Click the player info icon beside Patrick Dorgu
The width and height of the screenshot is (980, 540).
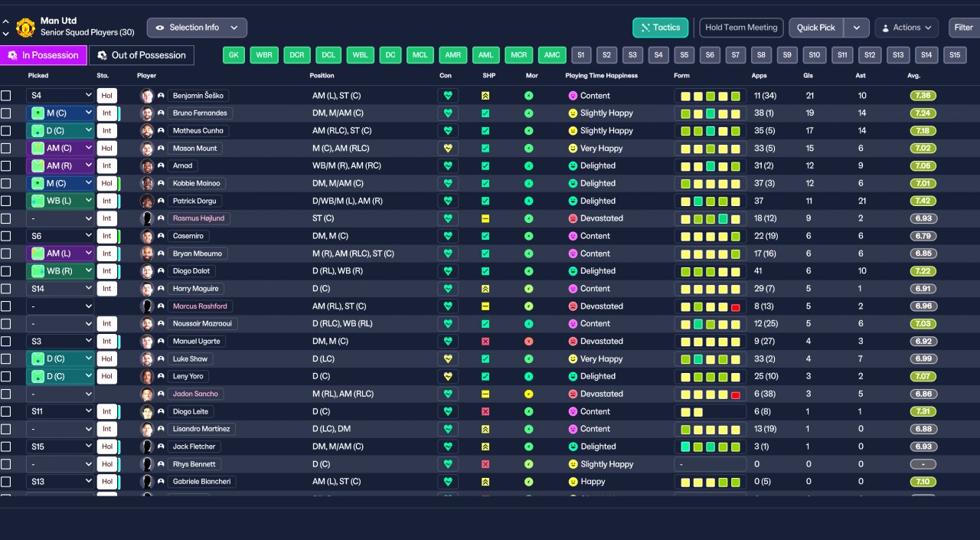tap(161, 201)
